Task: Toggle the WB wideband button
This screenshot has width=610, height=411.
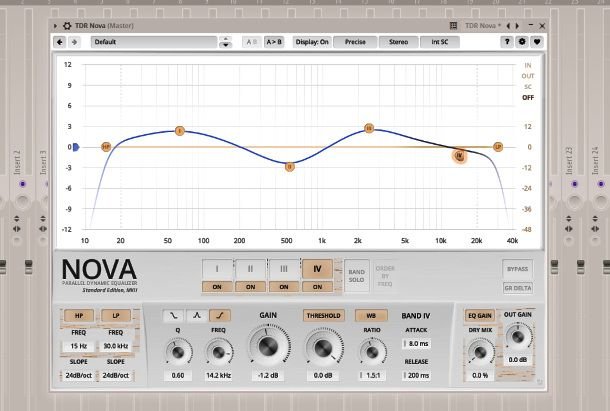Action: pyautogui.click(x=371, y=316)
